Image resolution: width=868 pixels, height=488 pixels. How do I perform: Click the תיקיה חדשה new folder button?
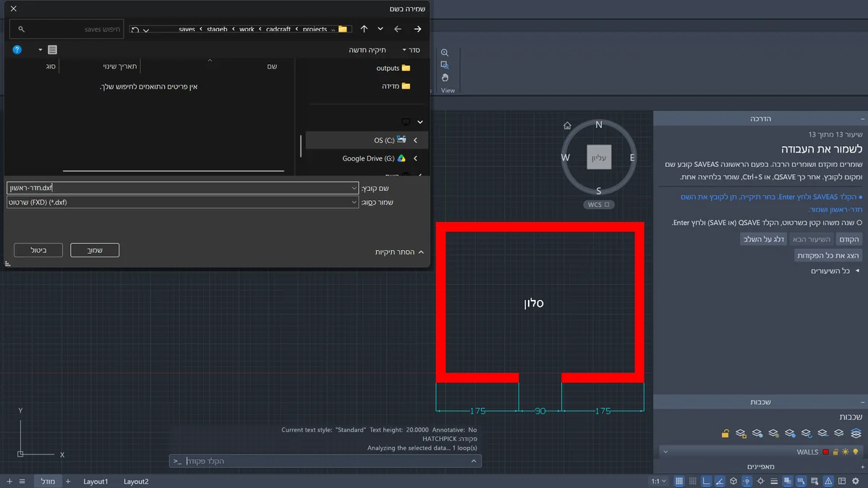[367, 50]
